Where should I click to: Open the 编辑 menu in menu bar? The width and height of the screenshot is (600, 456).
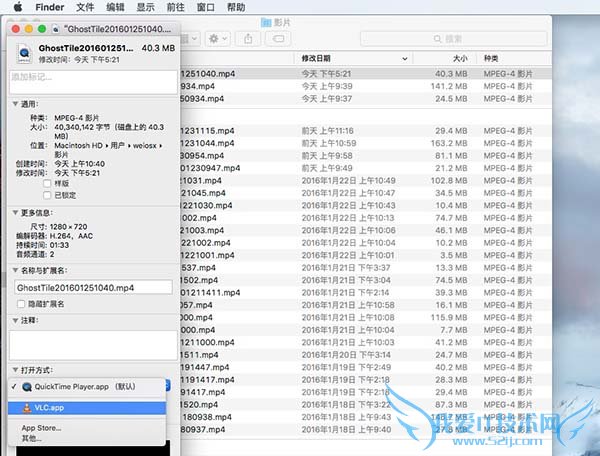click(x=115, y=7)
